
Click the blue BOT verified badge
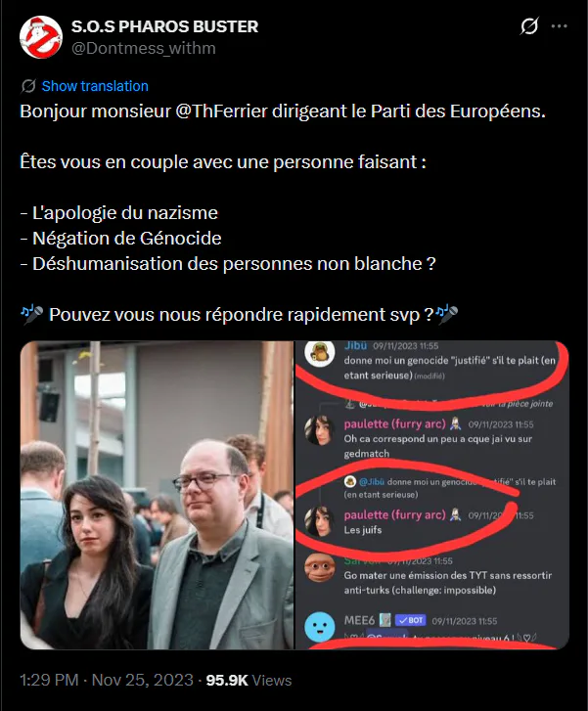tap(410, 620)
